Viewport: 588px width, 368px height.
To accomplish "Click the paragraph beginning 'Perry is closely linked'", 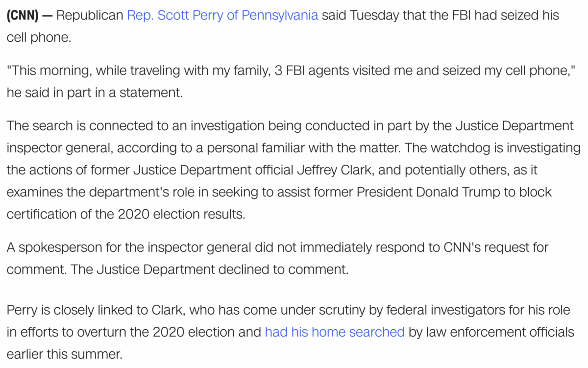I will click(290, 332).
